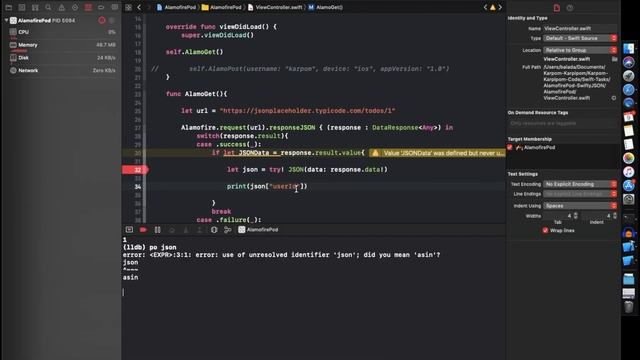Select AlamofirePod process in debug bar

(258, 230)
